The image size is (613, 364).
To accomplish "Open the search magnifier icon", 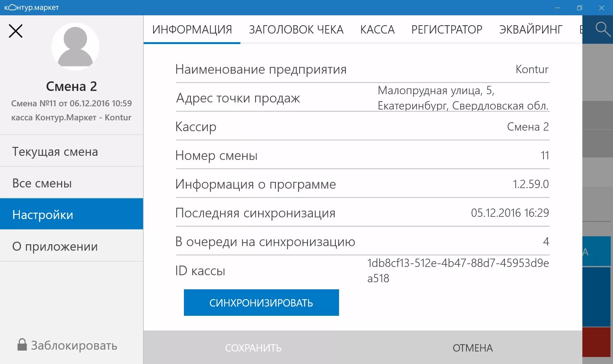I will (x=603, y=29).
